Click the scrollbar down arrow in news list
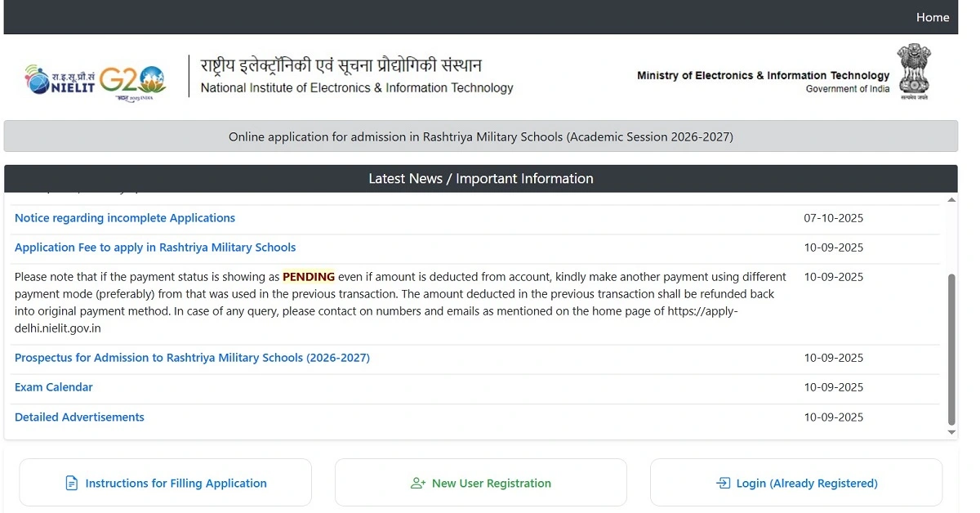 pos(951,431)
